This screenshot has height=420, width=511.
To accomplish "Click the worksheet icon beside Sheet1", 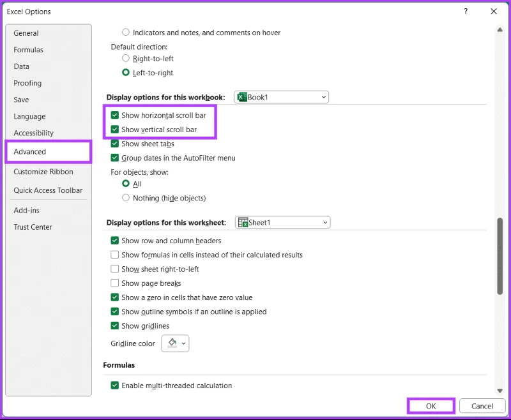I will click(x=243, y=222).
